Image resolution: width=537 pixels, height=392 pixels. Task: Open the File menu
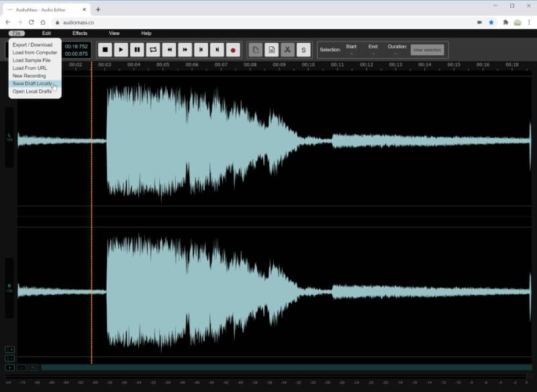point(17,33)
